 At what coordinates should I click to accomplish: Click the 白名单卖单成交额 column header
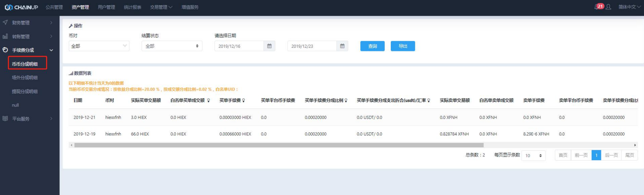pos(496,101)
